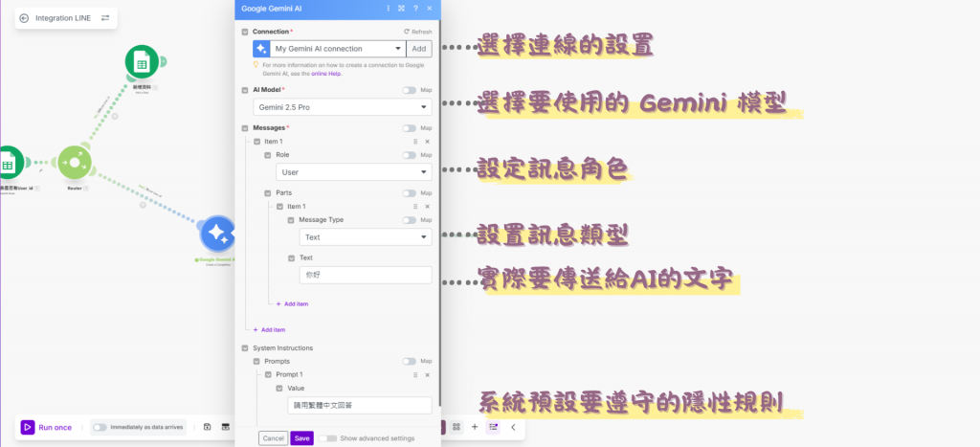This screenshot has width=980, height=447.
Task: Click the Gemini connection sparkle icon
Action: click(261, 49)
